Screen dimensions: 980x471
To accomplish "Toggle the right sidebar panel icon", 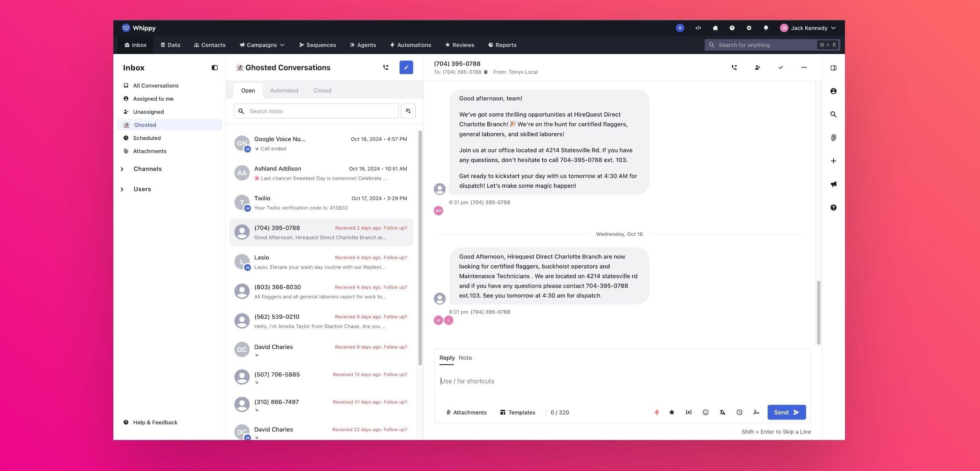I will coord(834,68).
